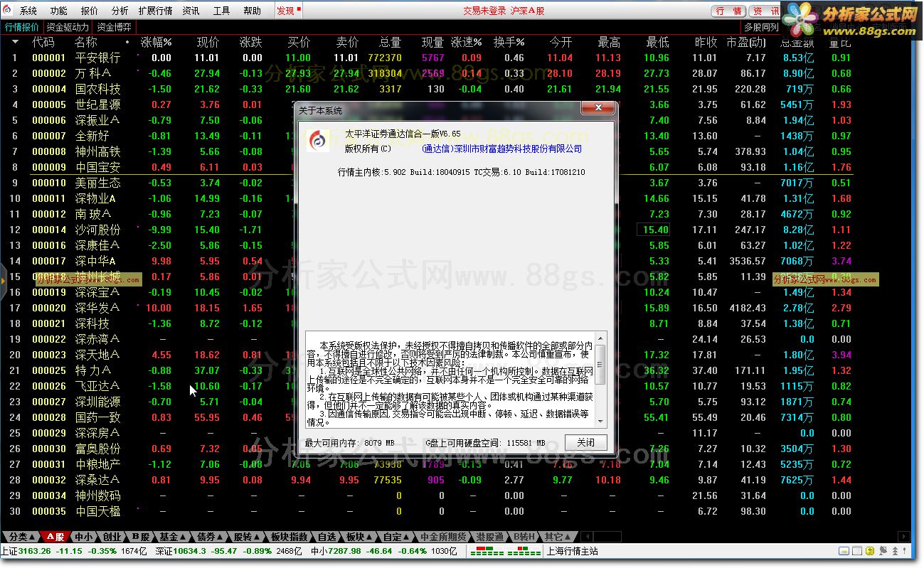Click the license text scrollbar down arrow

coord(600,422)
